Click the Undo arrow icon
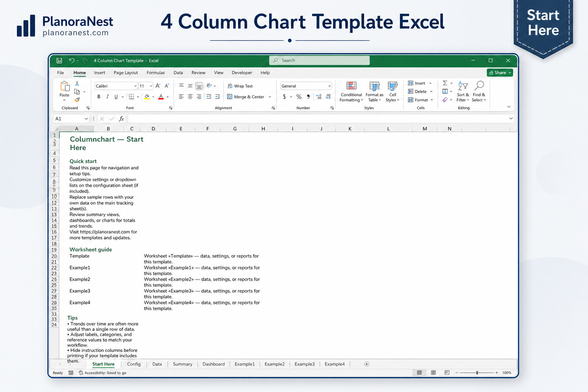Image resolution: width=588 pixels, height=392 pixels. click(72, 60)
